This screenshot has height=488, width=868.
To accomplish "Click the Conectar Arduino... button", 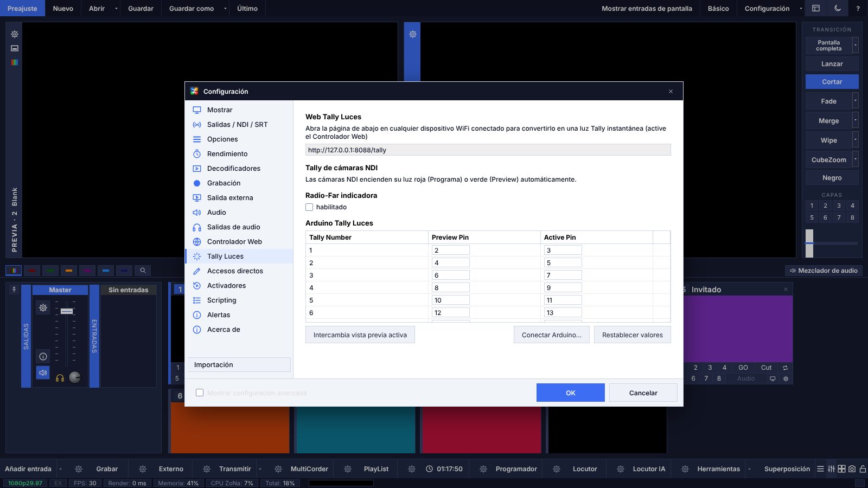I will tap(552, 335).
